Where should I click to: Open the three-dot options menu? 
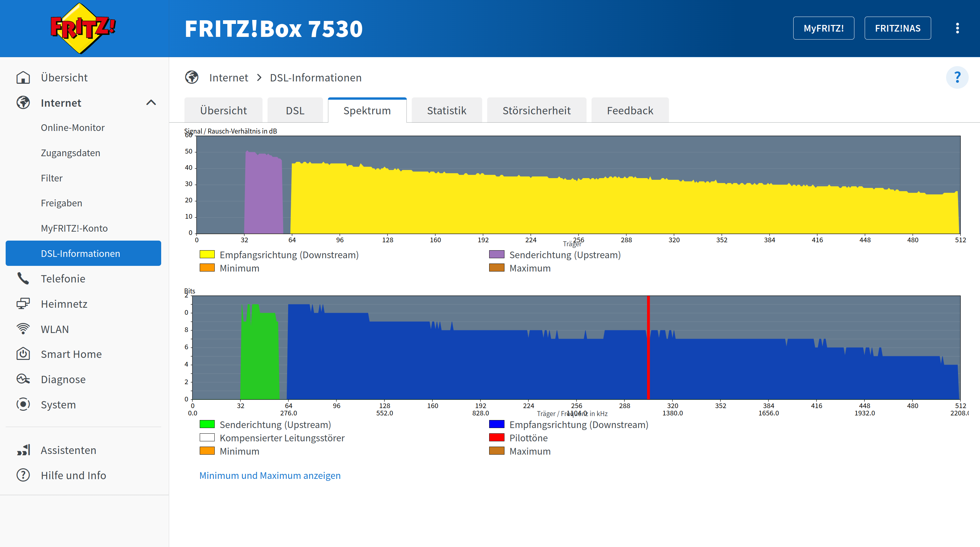[957, 28]
